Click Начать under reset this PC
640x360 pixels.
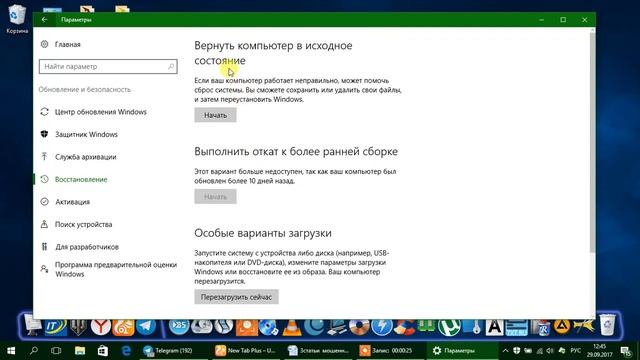[x=215, y=115]
